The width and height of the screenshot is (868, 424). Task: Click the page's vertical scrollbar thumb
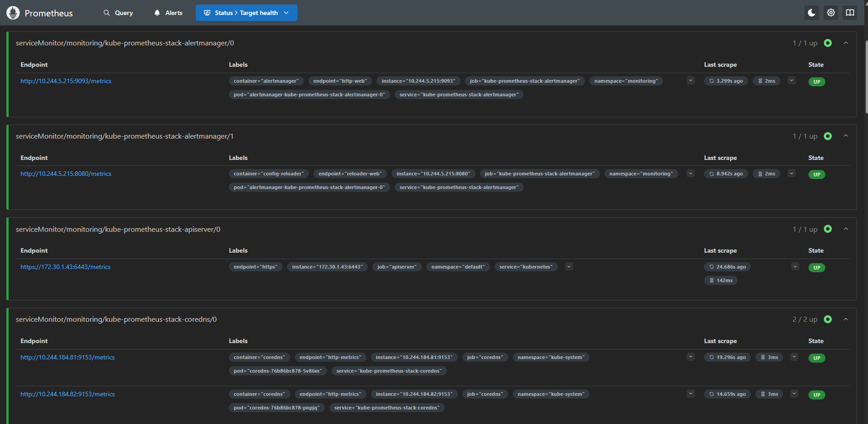click(x=866, y=77)
